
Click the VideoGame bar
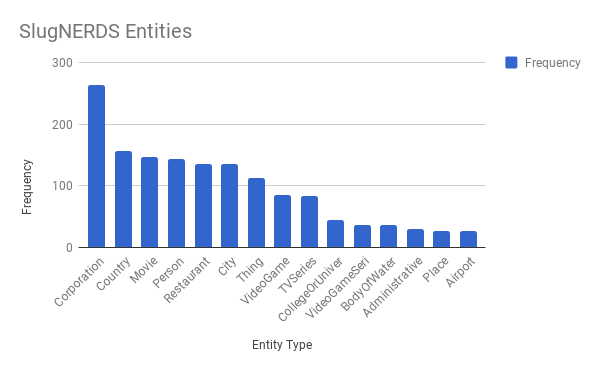[282, 221]
